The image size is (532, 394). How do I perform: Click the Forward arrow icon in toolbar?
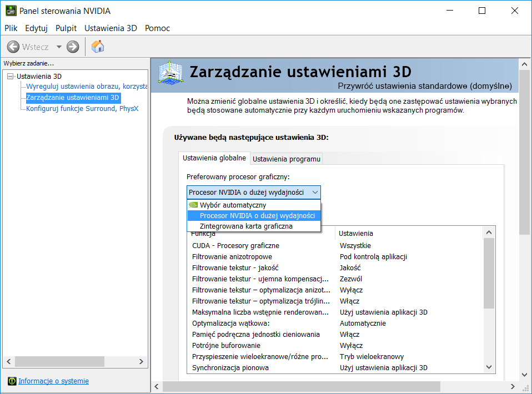point(73,47)
